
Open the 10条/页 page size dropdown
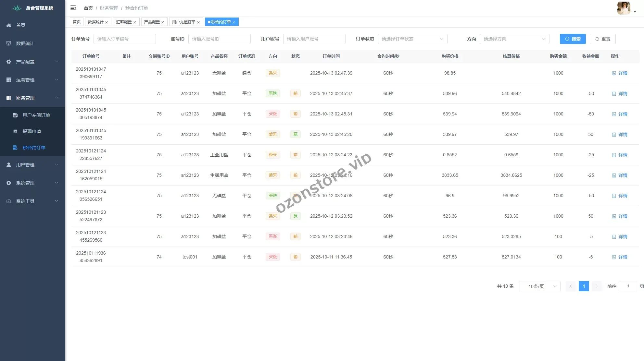tap(539, 286)
